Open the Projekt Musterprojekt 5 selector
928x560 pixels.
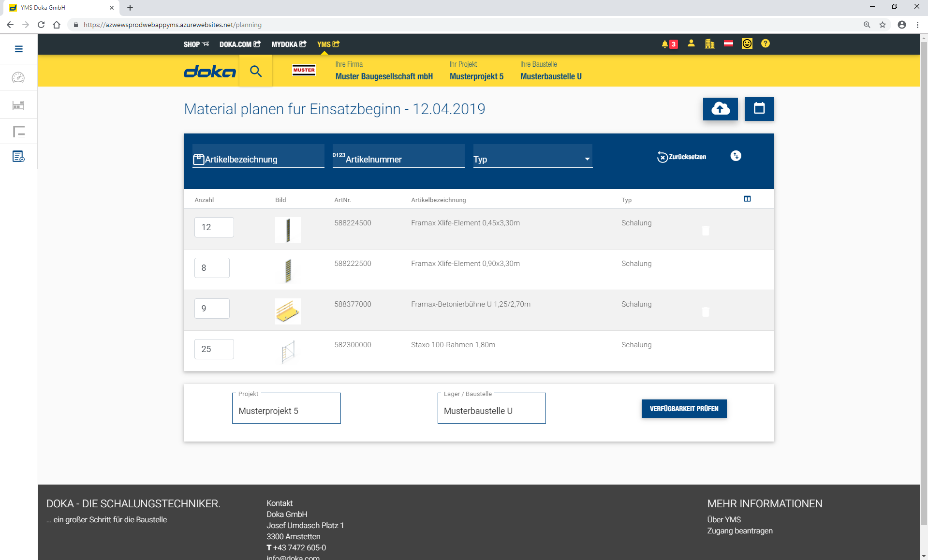[x=286, y=410]
